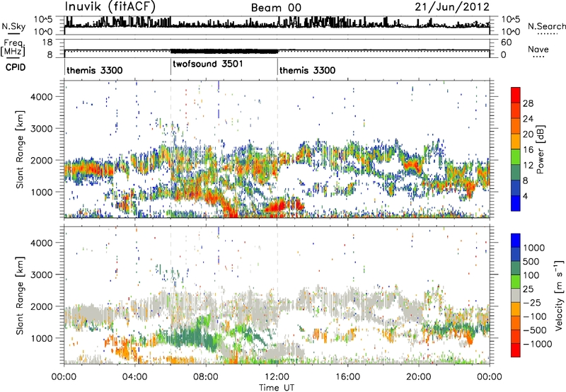Viewport: 566px width, 392px height.
Task: Click the "04:00" time tick label
Action: point(134,377)
